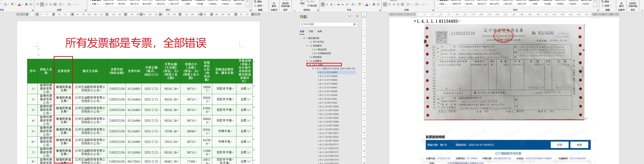Image resolution: width=644 pixels, height=164 pixels.
Task: Toggle Italic in right Word window
Action: click(327, 5)
